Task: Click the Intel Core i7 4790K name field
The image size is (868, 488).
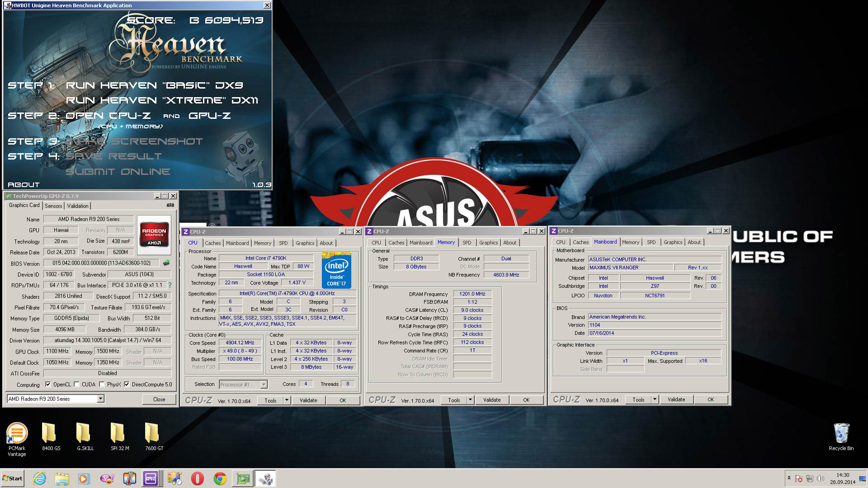Action: click(265, 258)
